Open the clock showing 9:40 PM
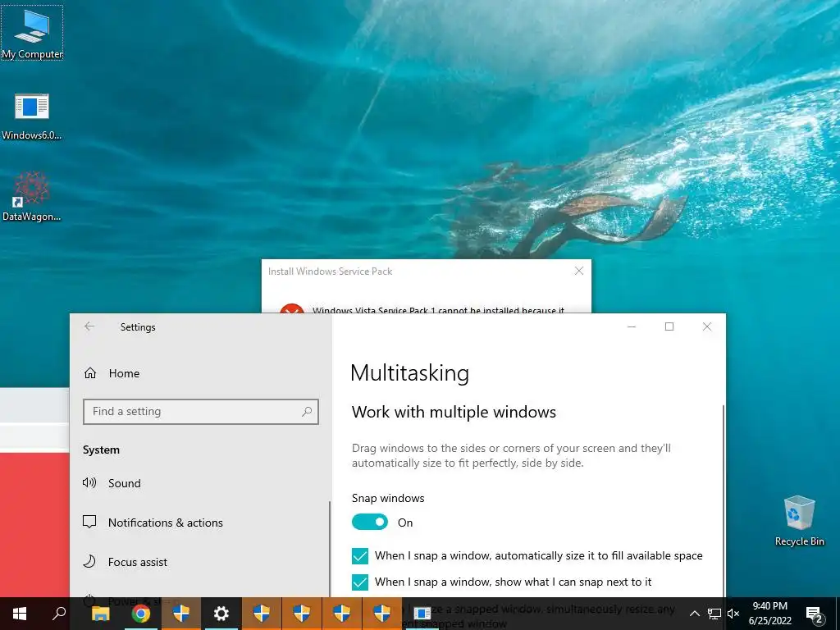Screen dimensions: 840x630 click(x=769, y=614)
